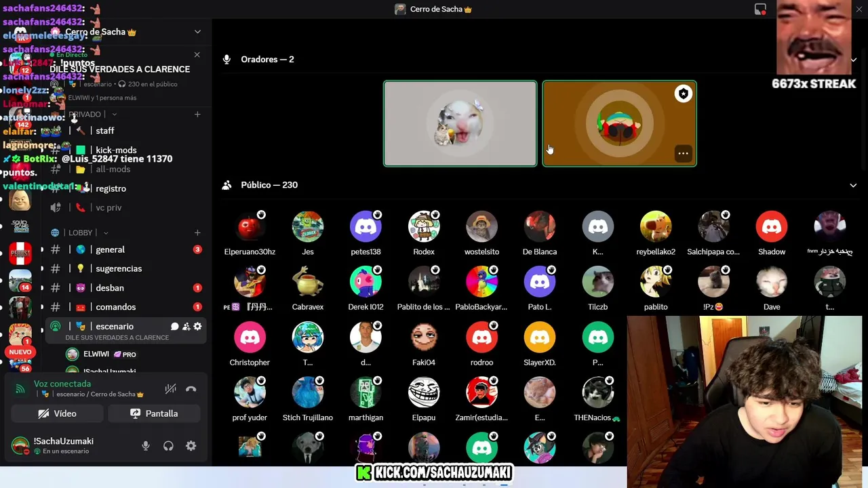Turn on camera with the Vídeo button
Image resolution: width=868 pixels, height=488 pixels.
(x=57, y=413)
